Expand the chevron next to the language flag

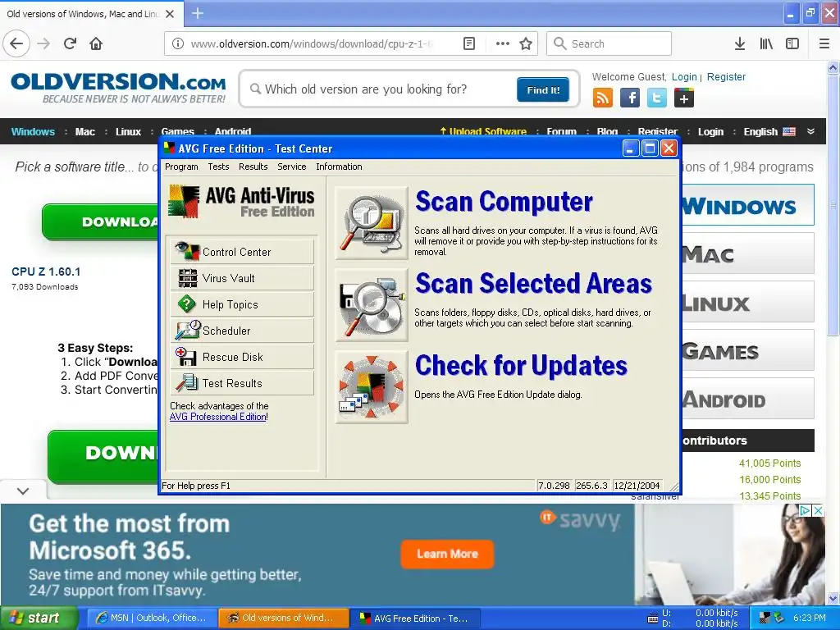click(x=810, y=131)
